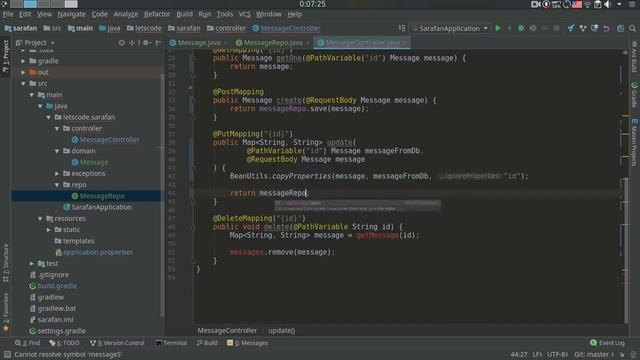Click the UTF-8 encoding status entry
The width and height of the screenshot is (640, 360).
(558, 354)
